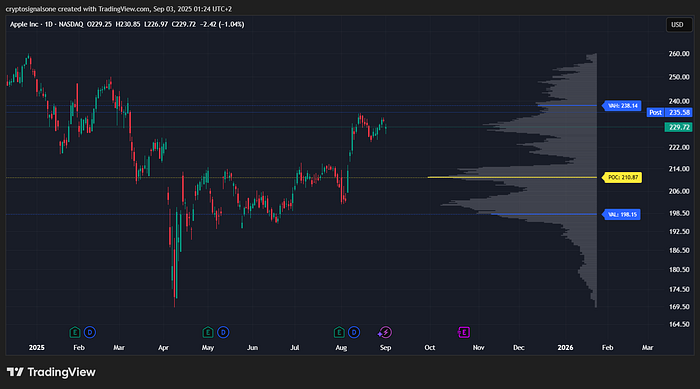Select the VAH: 238.14 label
Viewport: 700px width, 389px height.
(621, 106)
